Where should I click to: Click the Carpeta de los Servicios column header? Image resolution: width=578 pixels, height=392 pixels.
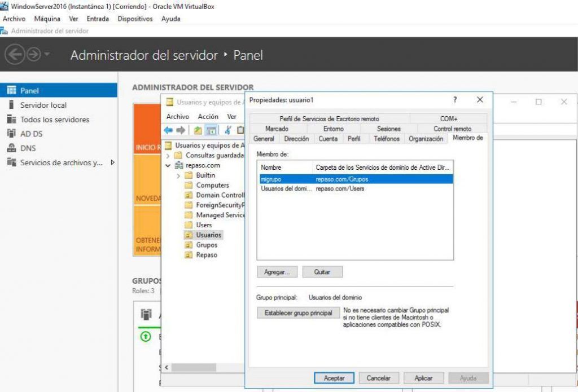383,168
